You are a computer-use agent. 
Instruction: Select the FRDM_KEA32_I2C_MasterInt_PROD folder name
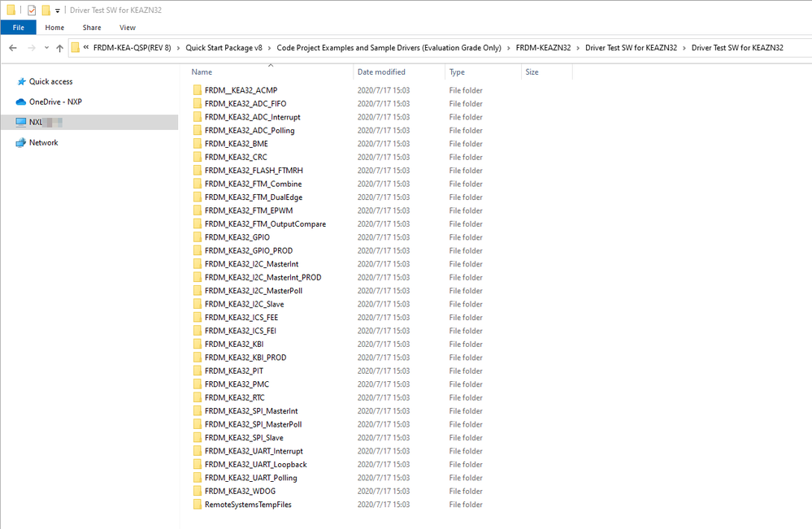coord(263,277)
